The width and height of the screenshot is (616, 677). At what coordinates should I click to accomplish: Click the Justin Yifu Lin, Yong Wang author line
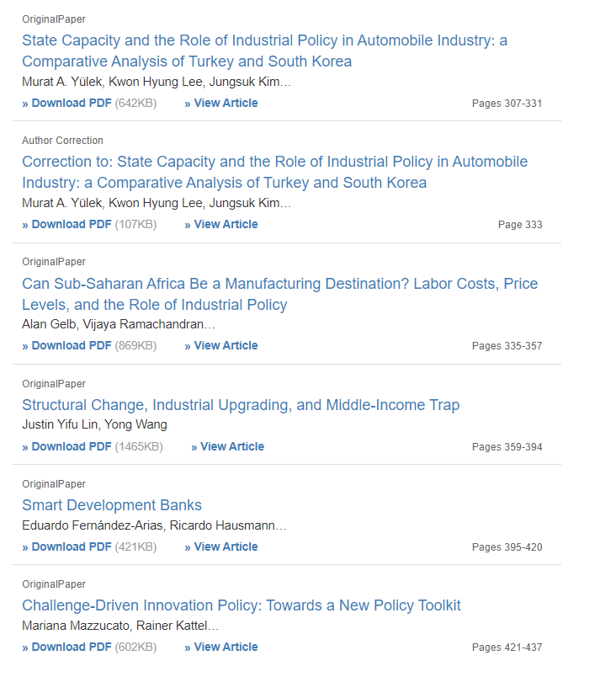click(x=94, y=424)
